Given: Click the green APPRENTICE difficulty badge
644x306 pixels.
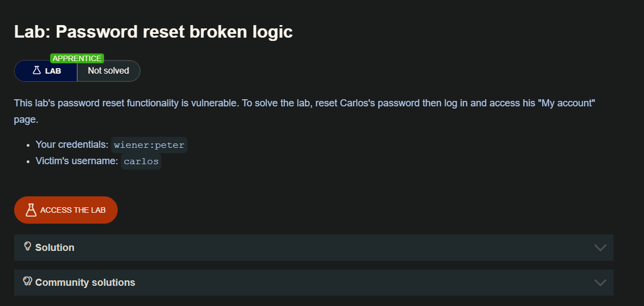Looking at the screenshot, I should pos(77,58).
